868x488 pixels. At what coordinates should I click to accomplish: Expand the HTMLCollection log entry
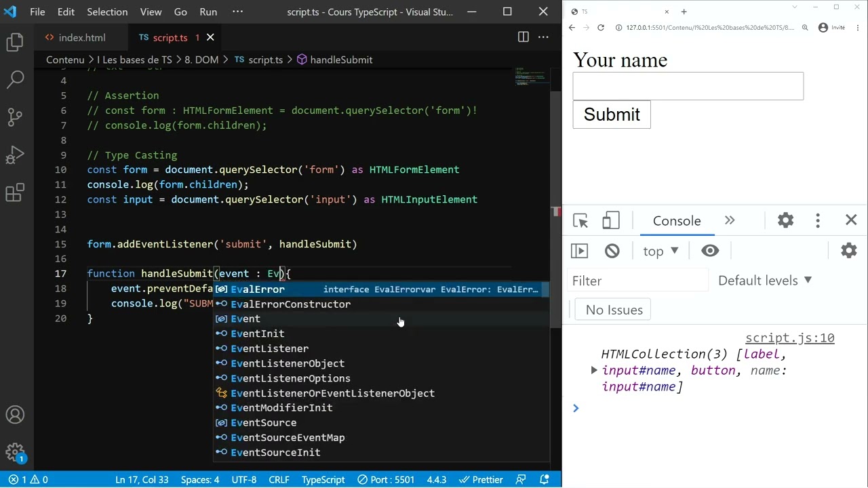click(594, 370)
